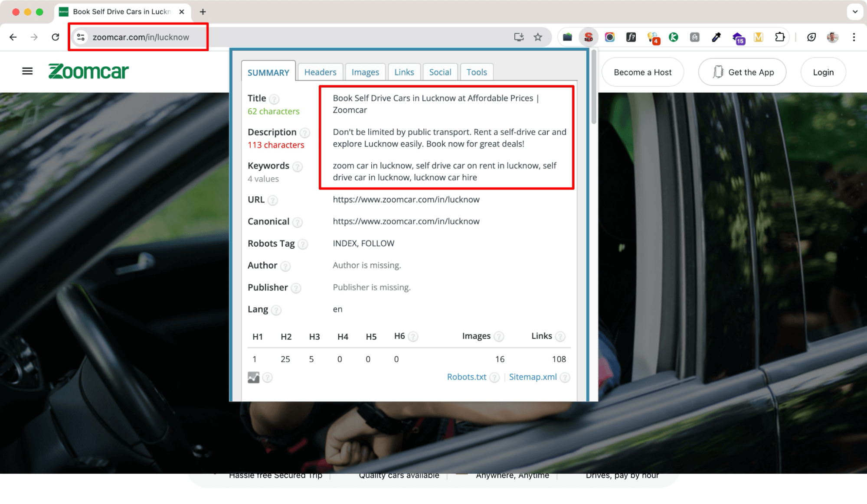Click the help icon next to Title
This screenshot has width=867, height=504.
274,99
